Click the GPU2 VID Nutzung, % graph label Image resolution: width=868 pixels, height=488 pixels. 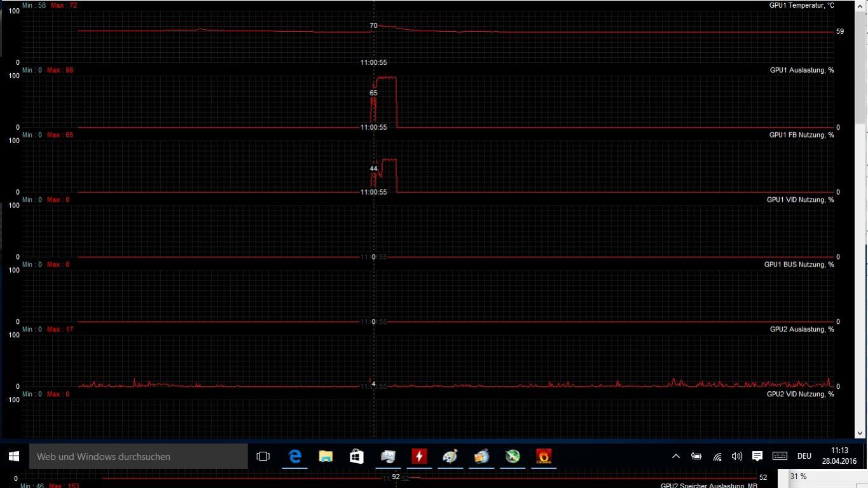800,394
